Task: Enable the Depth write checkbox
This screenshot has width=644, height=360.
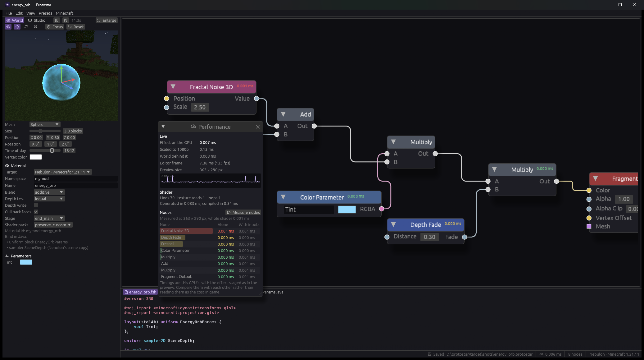Action: 36,205
